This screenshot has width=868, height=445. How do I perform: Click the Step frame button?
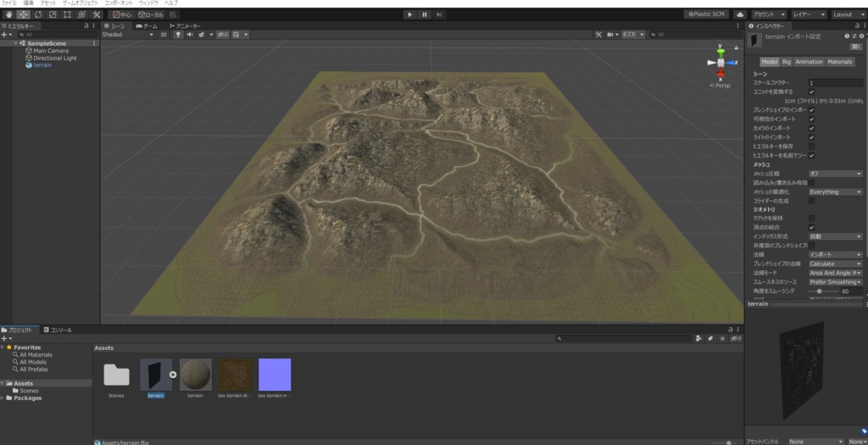pyautogui.click(x=439, y=14)
